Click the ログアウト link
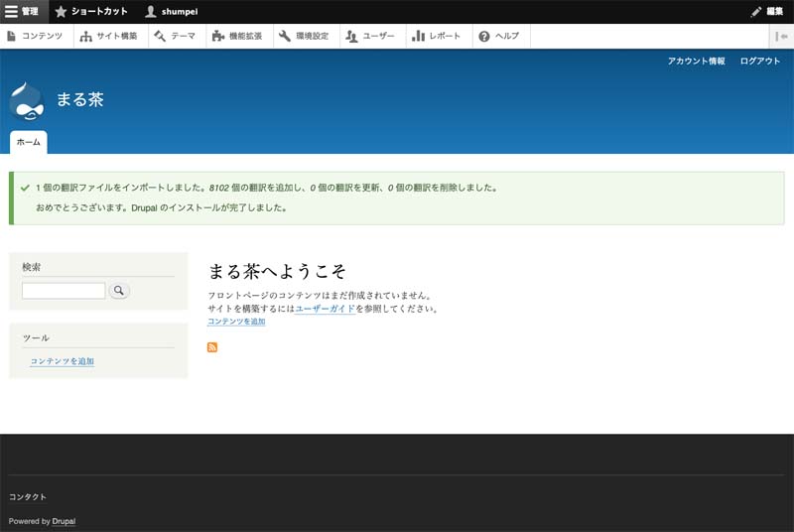Viewport: 794px width, 532px height. click(759, 61)
